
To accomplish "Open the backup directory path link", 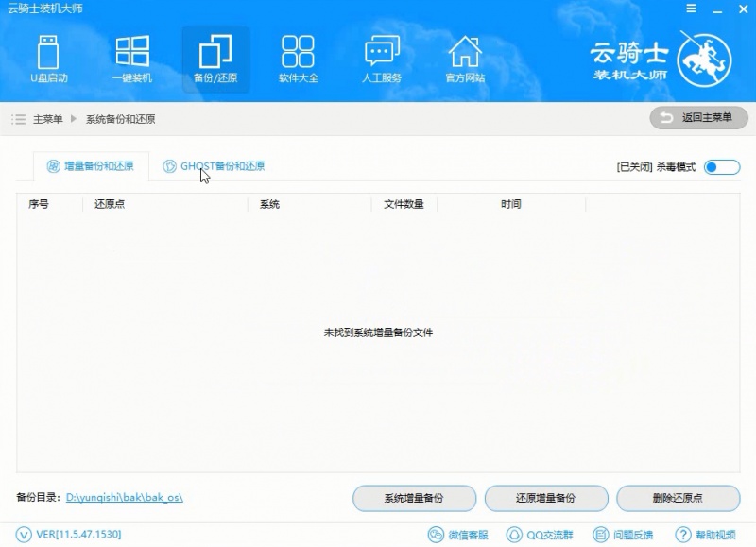I will click(x=125, y=497).
